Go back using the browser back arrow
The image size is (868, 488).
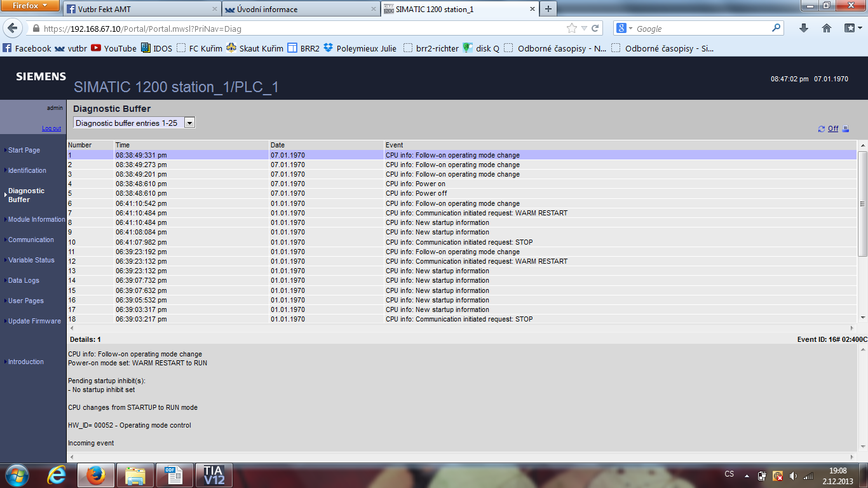pos(14,29)
